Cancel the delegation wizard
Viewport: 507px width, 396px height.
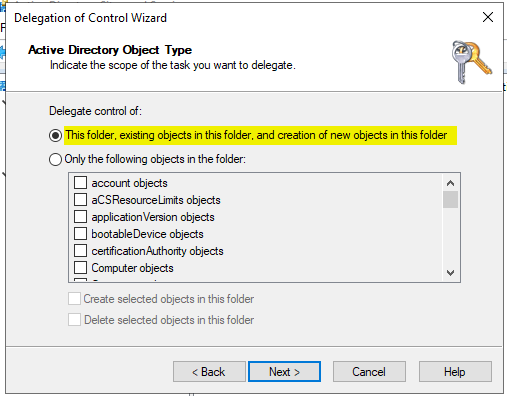[369, 371]
